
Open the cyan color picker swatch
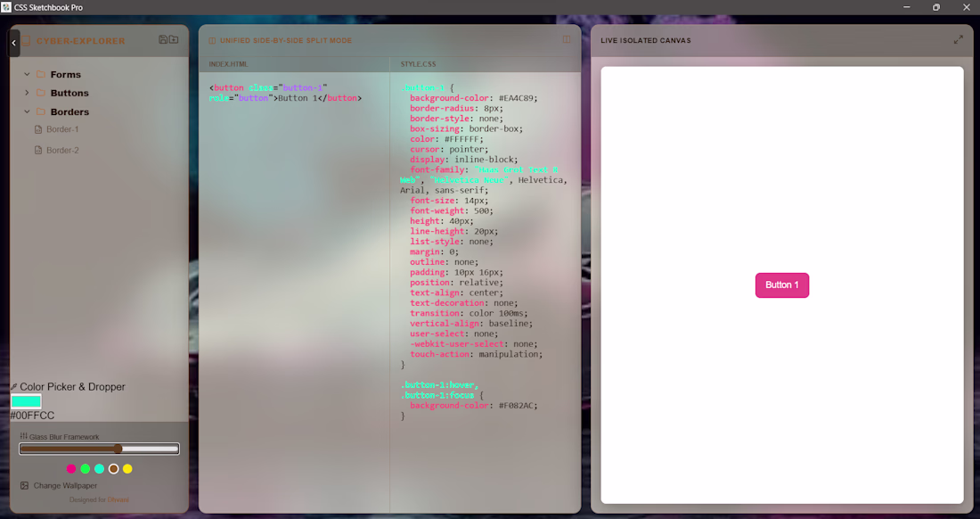tap(26, 401)
